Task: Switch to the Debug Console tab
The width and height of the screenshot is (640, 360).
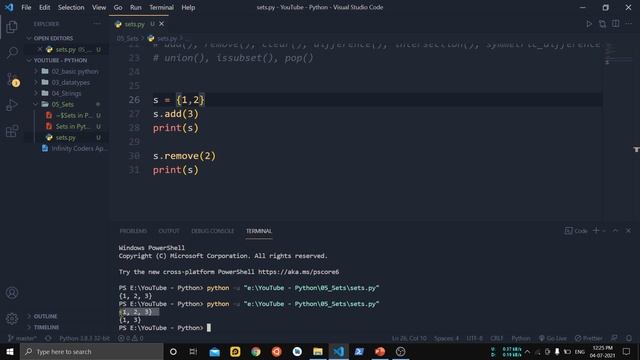Action: pos(213,231)
